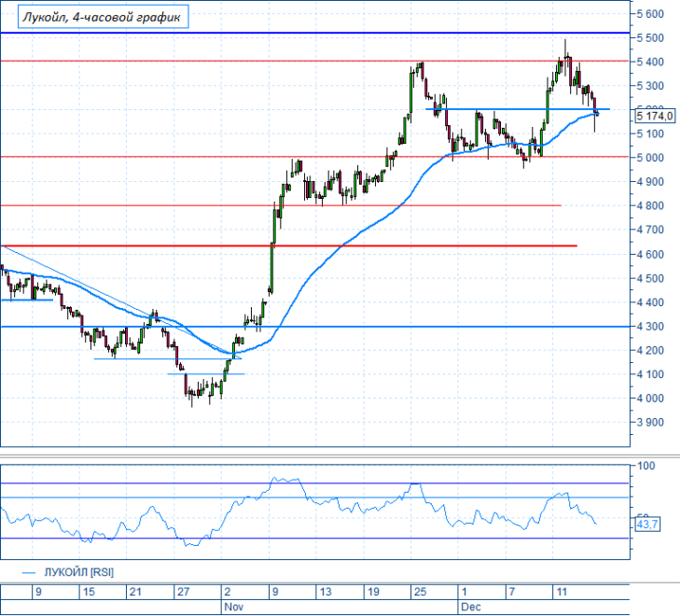Viewport: 681px width, 616px height.
Task: Click the chart title 'Лукойл, 4-часовой график'
Action: pos(103,17)
